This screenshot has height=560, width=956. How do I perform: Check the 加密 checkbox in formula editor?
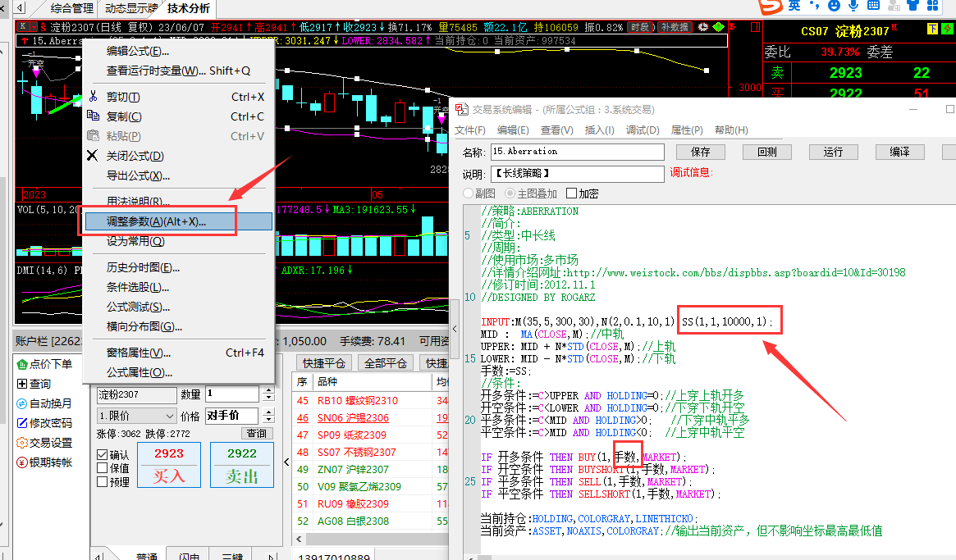(x=571, y=193)
